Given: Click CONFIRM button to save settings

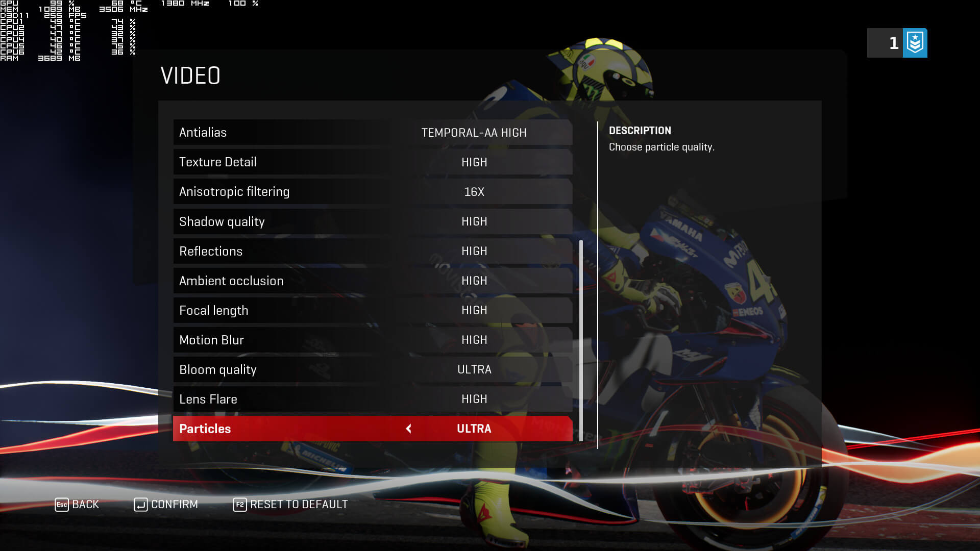Looking at the screenshot, I should point(165,504).
